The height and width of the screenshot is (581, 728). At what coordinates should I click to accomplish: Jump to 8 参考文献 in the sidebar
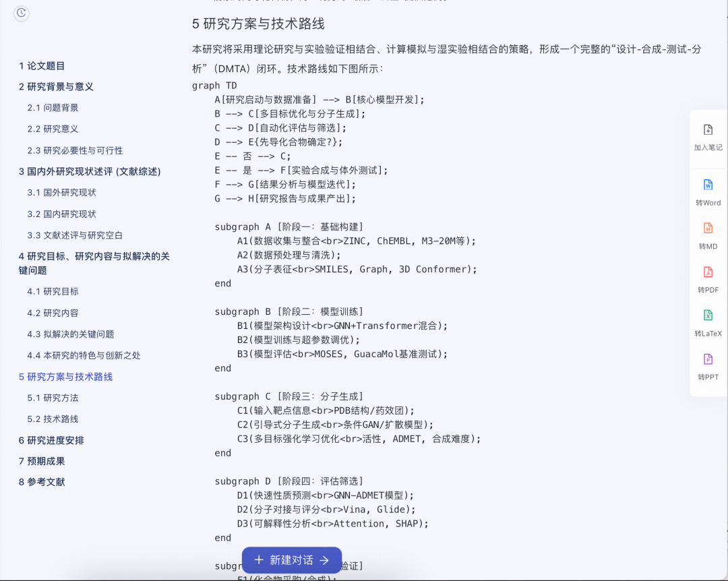pos(40,481)
